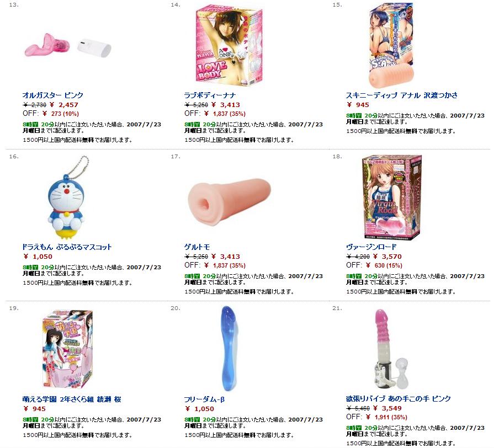Click 萌える学園 2年さくら組 綾瀬 桜 link
Viewport: 494px width, 448px height.
[x=72, y=399]
